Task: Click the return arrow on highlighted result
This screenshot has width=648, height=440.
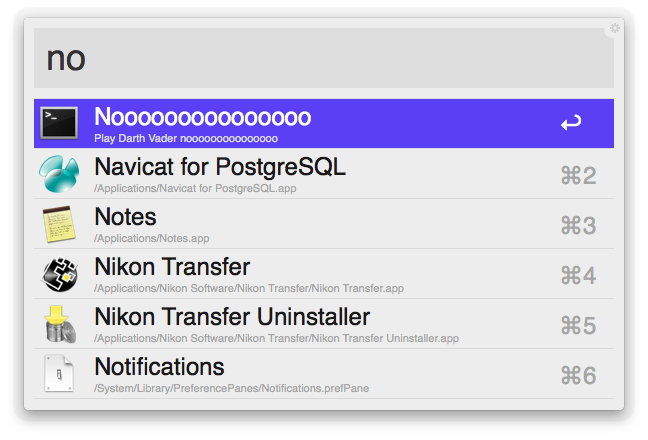Action: [x=571, y=124]
